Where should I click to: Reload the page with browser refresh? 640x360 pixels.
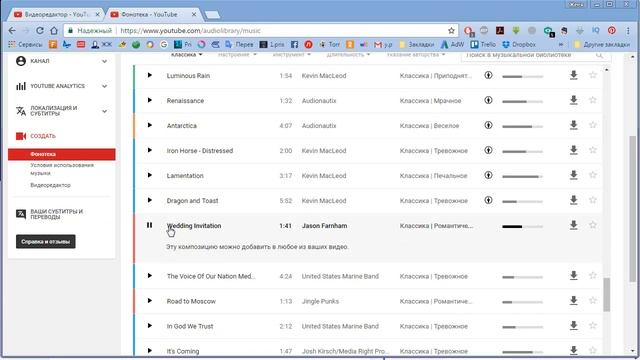(40, 31)
